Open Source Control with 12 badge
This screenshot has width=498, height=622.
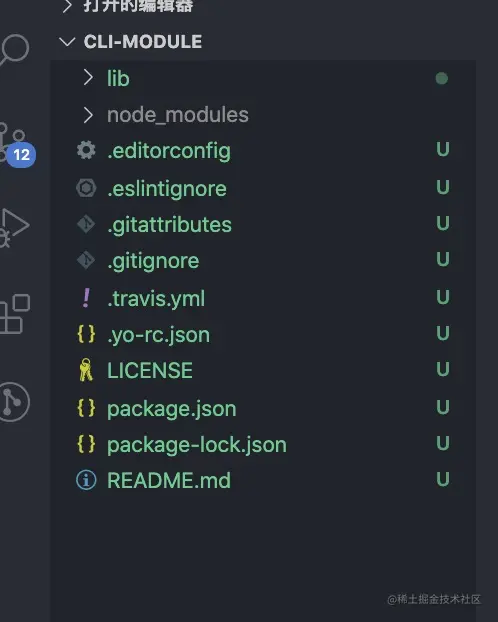click(x=16, y=145)
